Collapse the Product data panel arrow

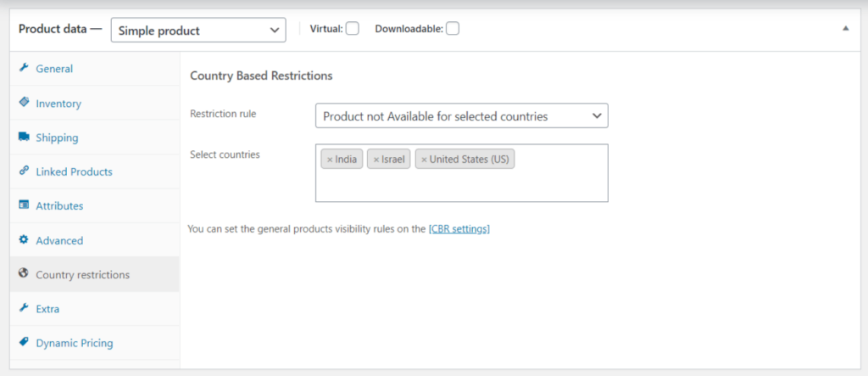pyautogui.click(x=844, y=29)
